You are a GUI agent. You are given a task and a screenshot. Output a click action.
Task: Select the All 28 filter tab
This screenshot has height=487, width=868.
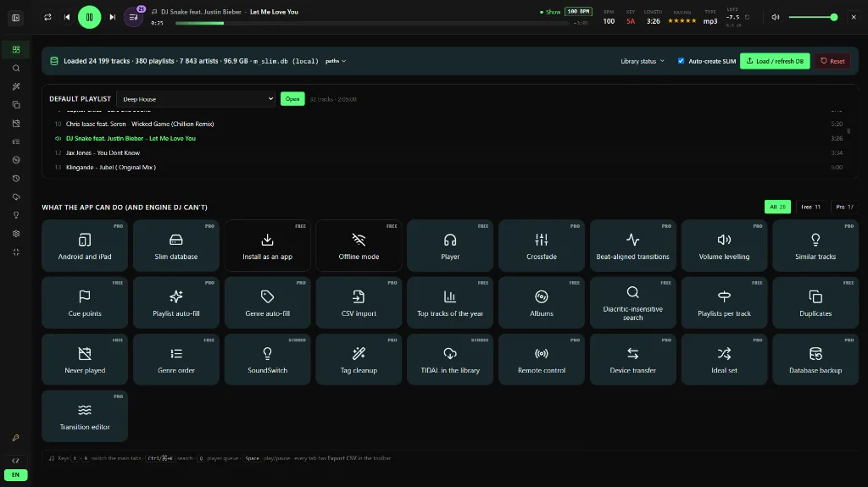click(x=777, y=207)
